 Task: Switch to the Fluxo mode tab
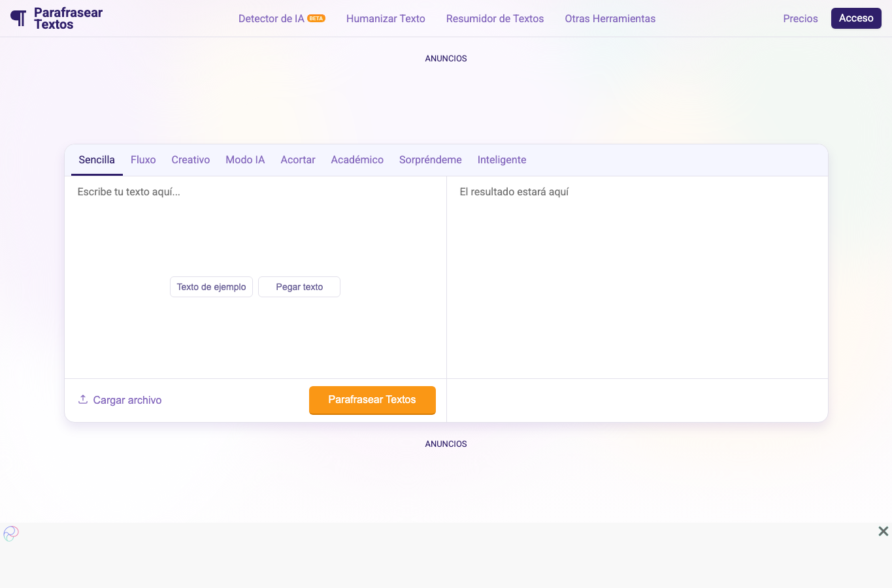143,160
